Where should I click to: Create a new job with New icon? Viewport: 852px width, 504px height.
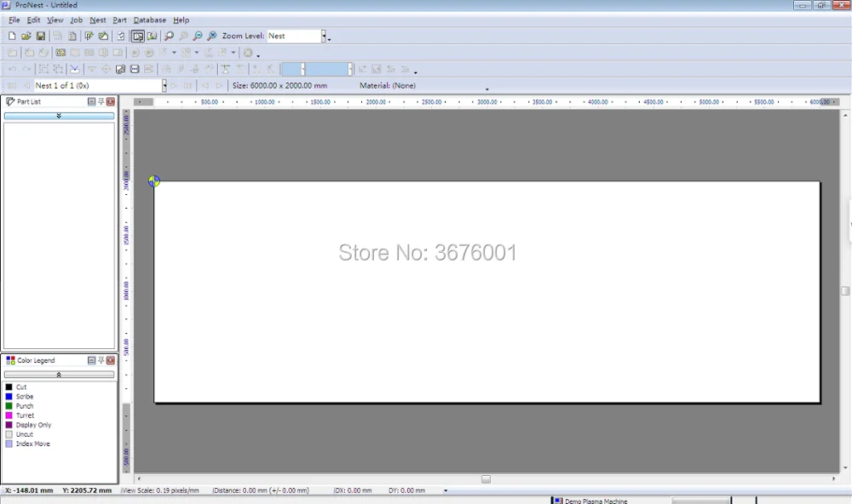pos(12,36)
